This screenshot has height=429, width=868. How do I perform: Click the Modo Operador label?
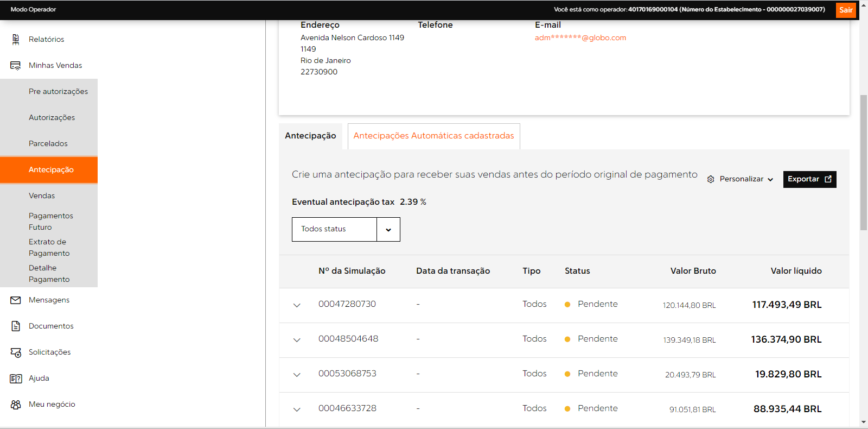tap(33, 9)
